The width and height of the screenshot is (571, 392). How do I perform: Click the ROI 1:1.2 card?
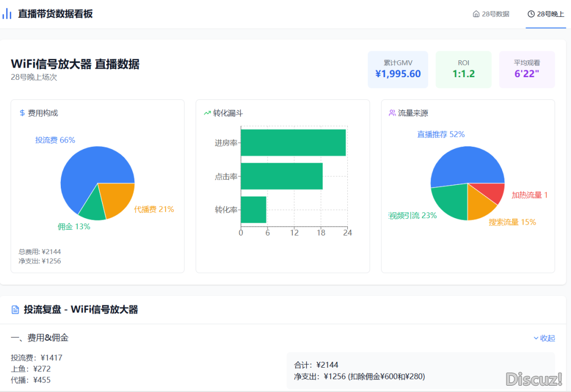(x=463, y=69)
